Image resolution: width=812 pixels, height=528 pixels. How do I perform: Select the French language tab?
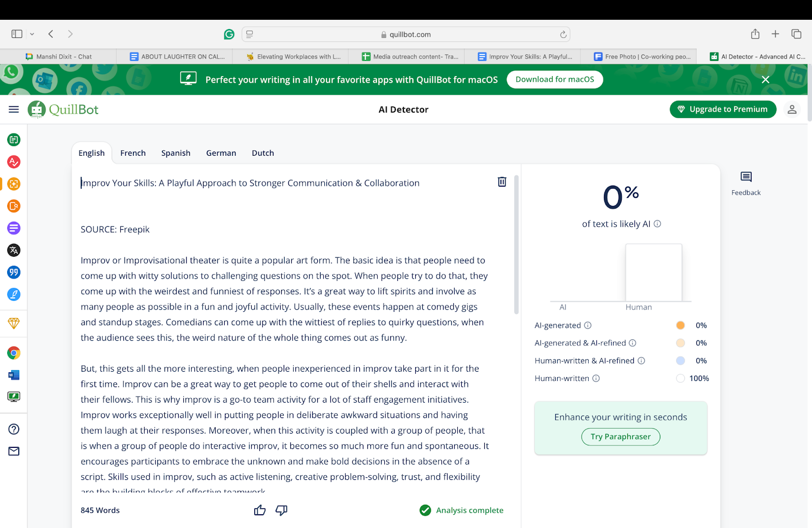pyautogui.click(x=133, y=153)
